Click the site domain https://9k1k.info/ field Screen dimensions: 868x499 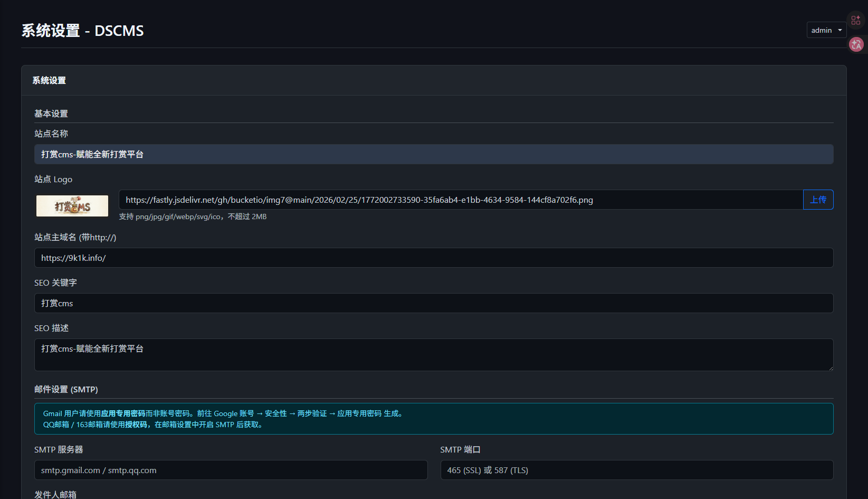(433, 258)
